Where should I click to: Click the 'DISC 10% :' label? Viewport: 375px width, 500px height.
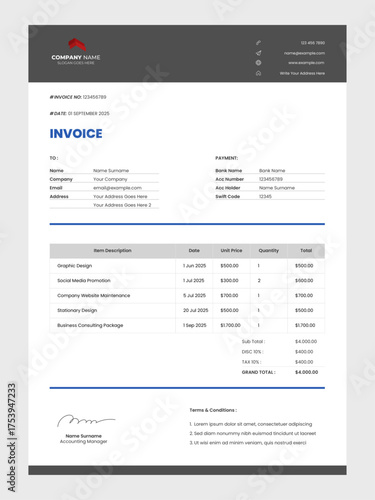pyautogui.click(x=252, y=352)
